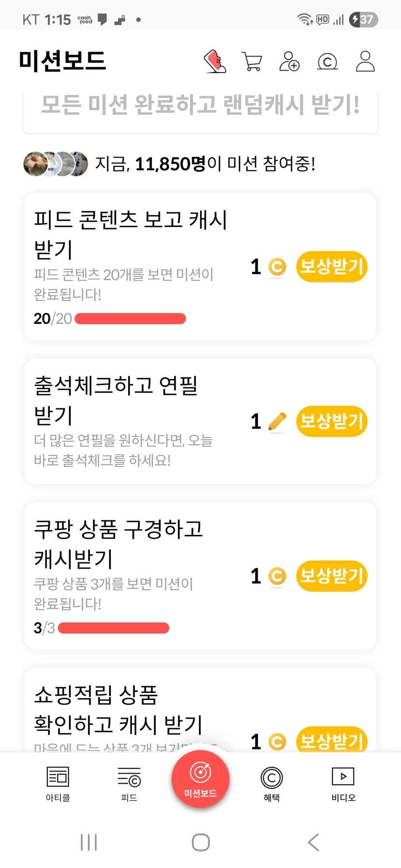This screenshot has height=868, width=401.
Task: Tap the 3/3 쿠팡 progress bar
Action: [x=114, y=628]
